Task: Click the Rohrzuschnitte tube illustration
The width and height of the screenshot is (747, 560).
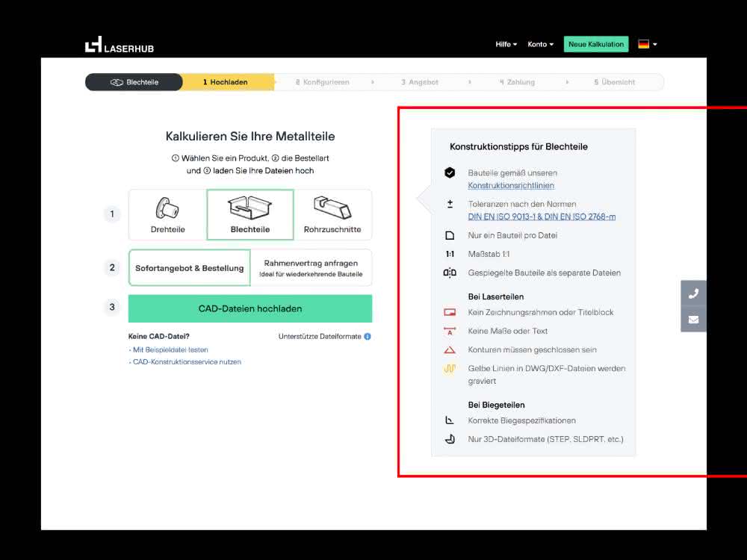Action: pyautogui.click(x=332, y=208)
